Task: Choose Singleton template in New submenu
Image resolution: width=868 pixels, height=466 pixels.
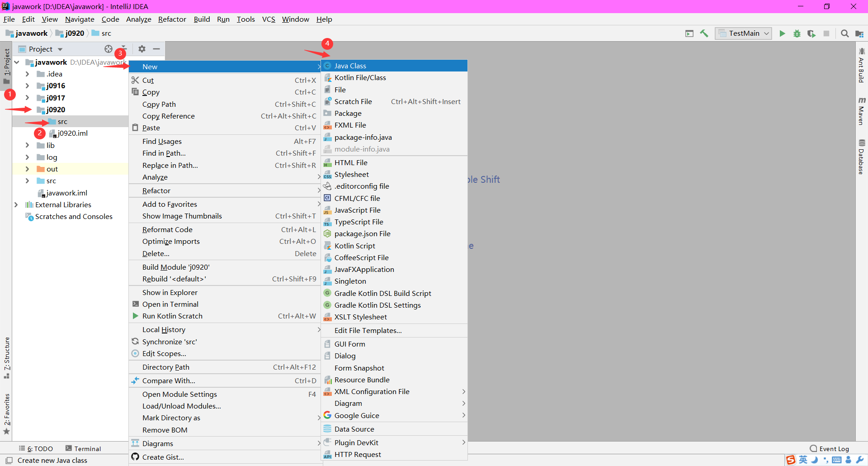Action: pyautogui.click(x=394, y=281)
